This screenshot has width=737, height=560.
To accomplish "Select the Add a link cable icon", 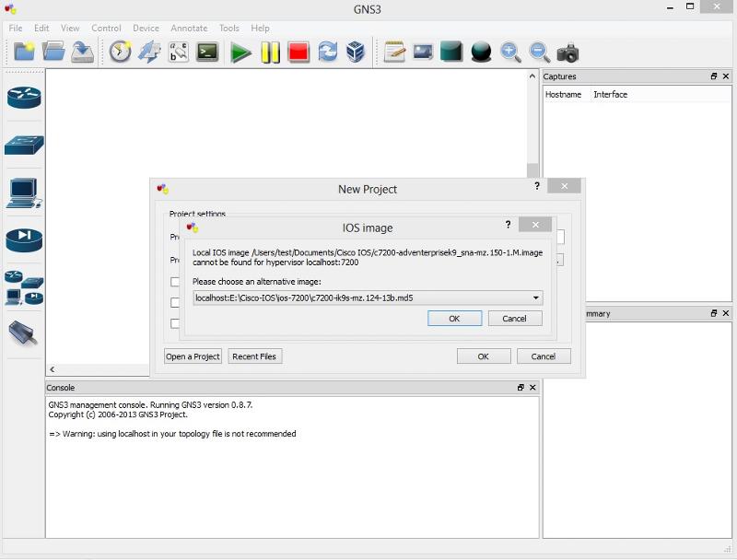I will click(x=23, y=333).
